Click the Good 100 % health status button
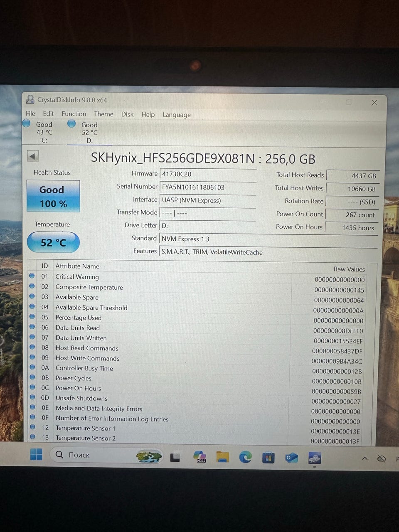Screen dimensions: 399x532 point(53,196)
